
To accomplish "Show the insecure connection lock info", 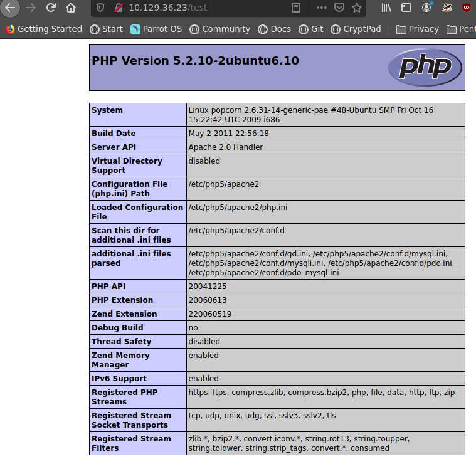I will click(x=118, y=8).
